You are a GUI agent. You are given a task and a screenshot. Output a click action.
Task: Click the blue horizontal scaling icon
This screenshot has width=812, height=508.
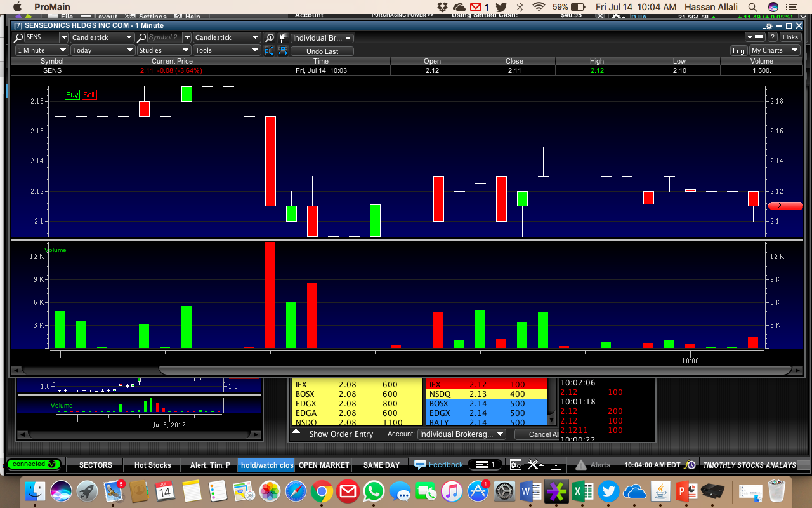click(283, 51)
